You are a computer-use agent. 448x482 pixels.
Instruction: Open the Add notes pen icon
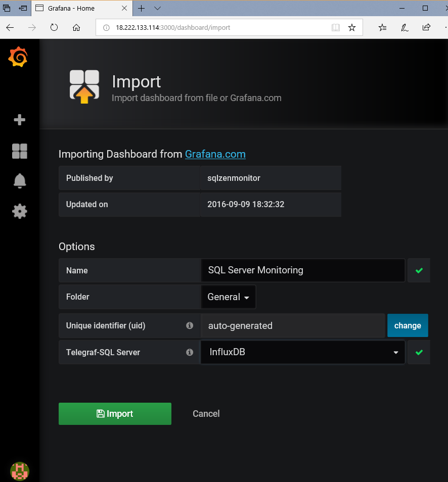coord(405,28)
